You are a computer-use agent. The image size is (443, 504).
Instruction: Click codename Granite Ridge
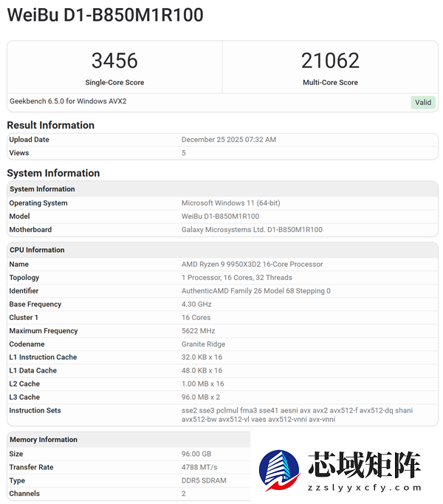coord(203,344)
